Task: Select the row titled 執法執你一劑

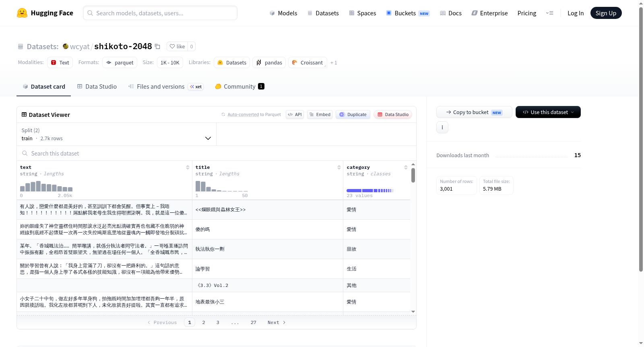Action: point(214,249)
